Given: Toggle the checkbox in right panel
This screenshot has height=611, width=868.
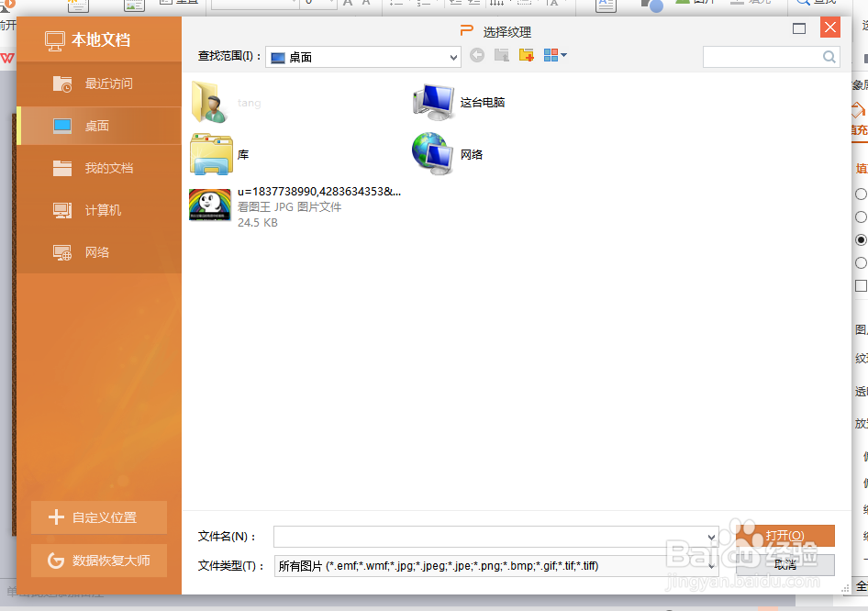Looking at the screenshot, I should click(x=861, y=285).
